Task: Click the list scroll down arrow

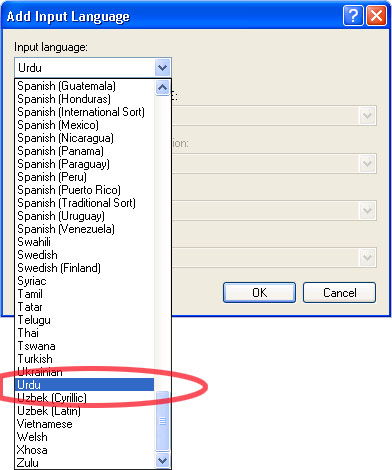Action: coord(162,461)
